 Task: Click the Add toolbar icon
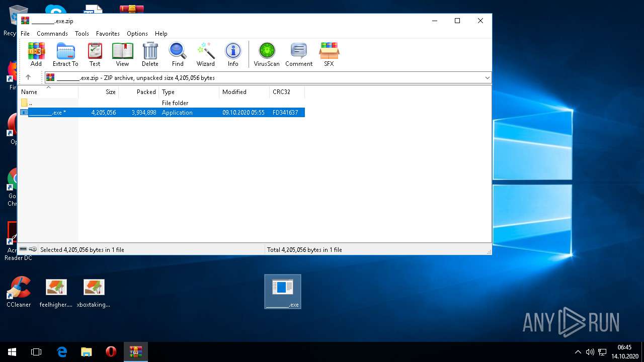pyautogui.click(x=36, y=54)
